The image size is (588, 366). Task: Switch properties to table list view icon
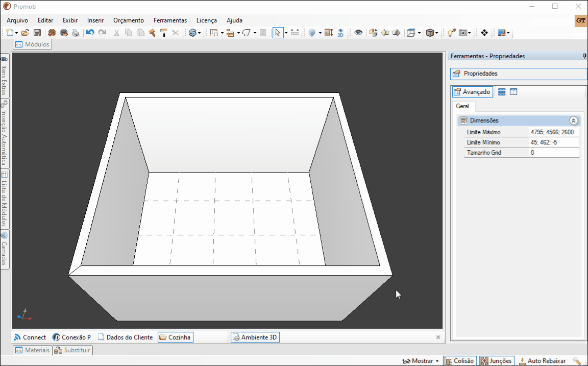[x=514, y=92]
